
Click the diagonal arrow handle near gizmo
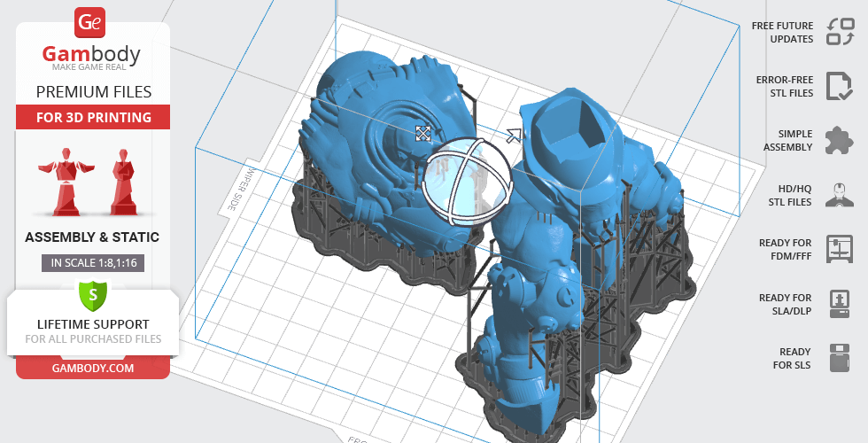pos(514,136)
